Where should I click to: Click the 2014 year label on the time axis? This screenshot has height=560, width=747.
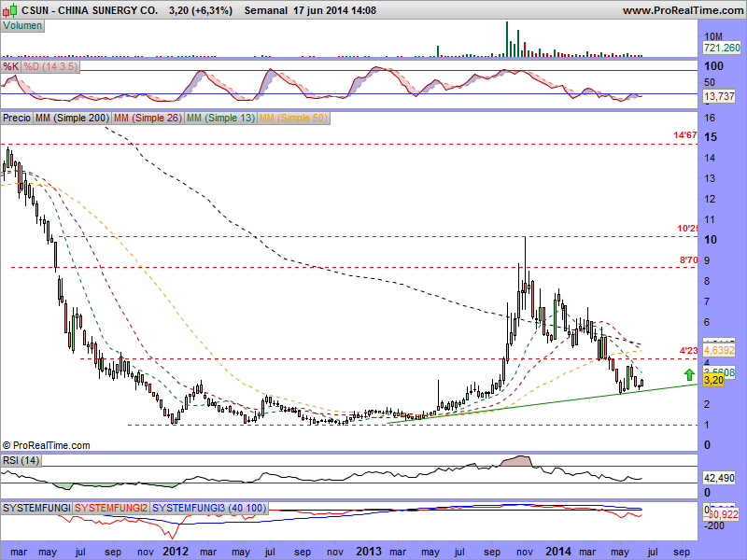557,552
